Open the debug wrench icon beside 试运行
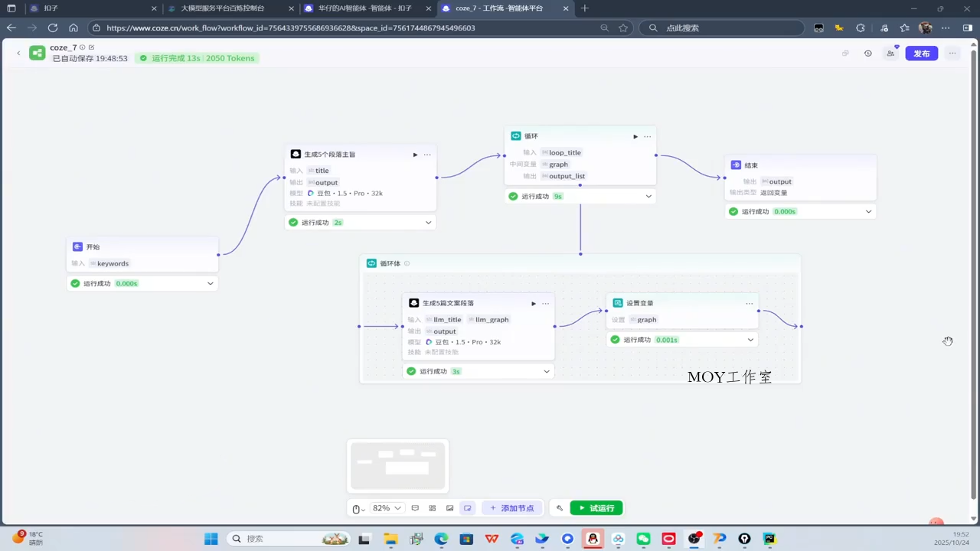 pyautogui.click(x=560, y=508)
